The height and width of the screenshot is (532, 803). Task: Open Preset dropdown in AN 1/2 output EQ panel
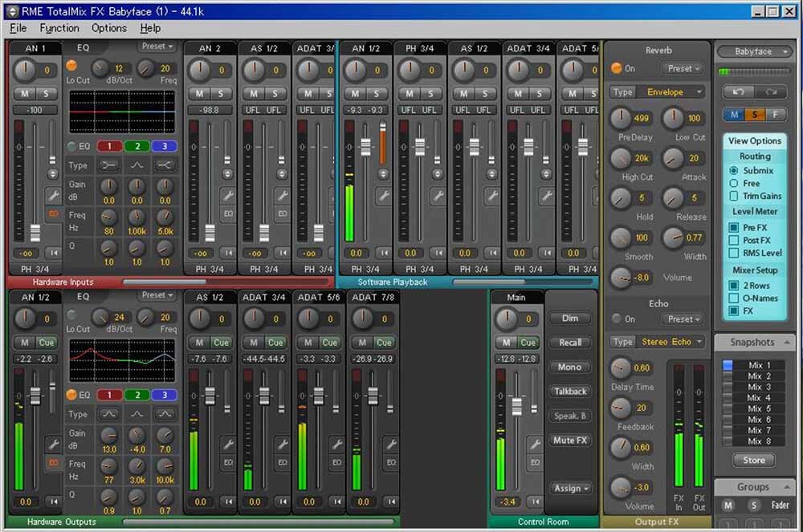pyautogui.click(x=157, y=294)
